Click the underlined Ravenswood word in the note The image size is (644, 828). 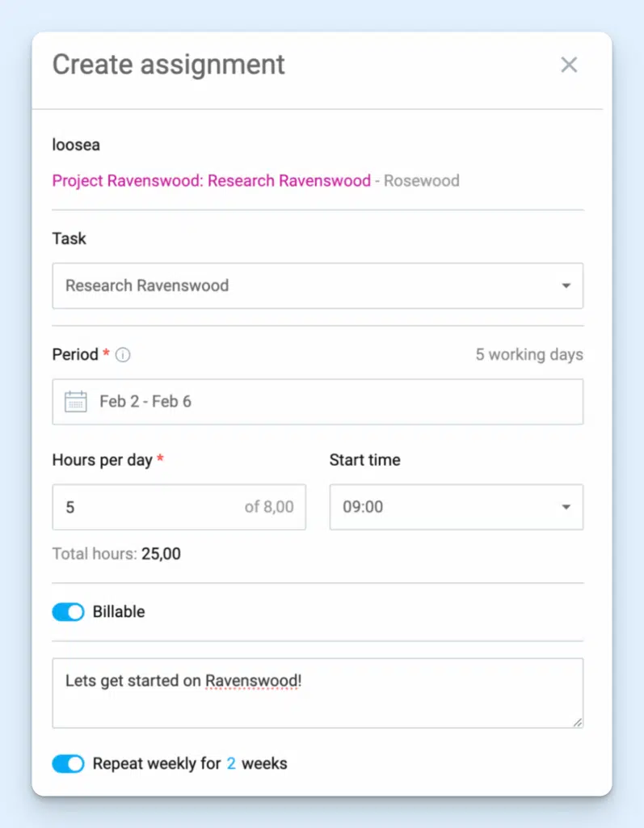click(251, 681)
